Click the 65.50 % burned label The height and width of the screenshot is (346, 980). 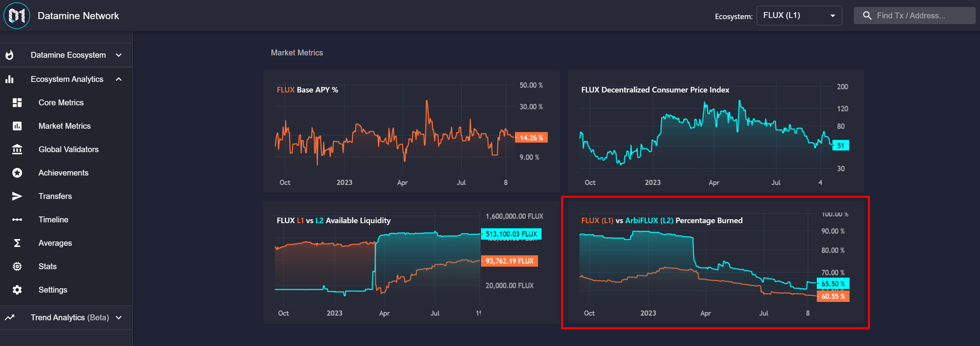[x=833, y=284]
